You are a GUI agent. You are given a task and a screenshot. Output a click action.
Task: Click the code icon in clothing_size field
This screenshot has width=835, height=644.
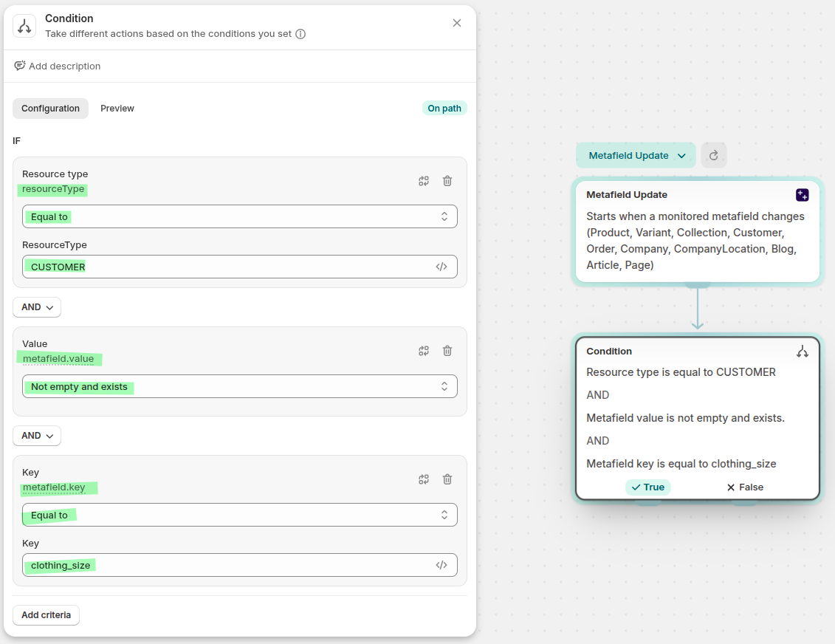(x=441, y=565)
